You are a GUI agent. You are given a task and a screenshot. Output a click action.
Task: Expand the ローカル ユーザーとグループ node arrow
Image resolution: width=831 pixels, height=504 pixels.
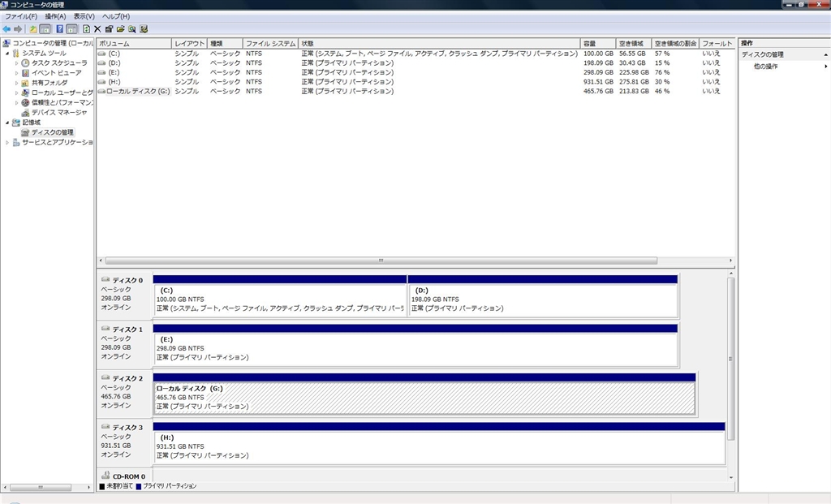[16, 93]
